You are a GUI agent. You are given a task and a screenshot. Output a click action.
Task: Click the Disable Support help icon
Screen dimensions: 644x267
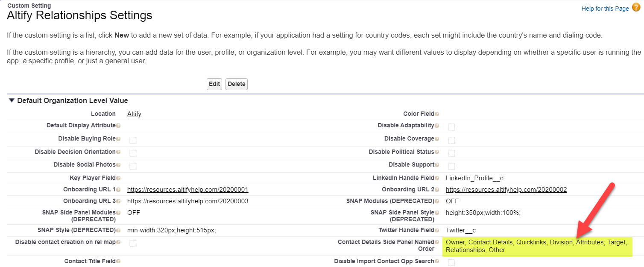pos(437,165)
